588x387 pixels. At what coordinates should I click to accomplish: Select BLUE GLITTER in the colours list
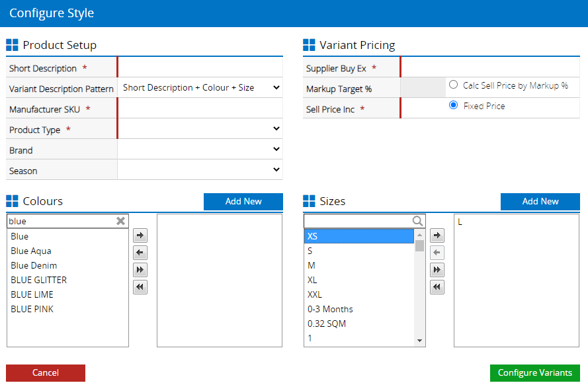[67, 280]
